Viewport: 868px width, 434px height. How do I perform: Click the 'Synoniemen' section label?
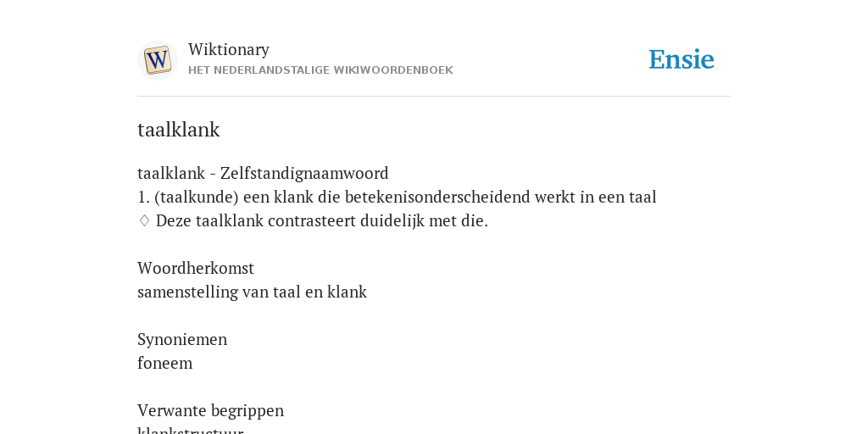[182, 339]
